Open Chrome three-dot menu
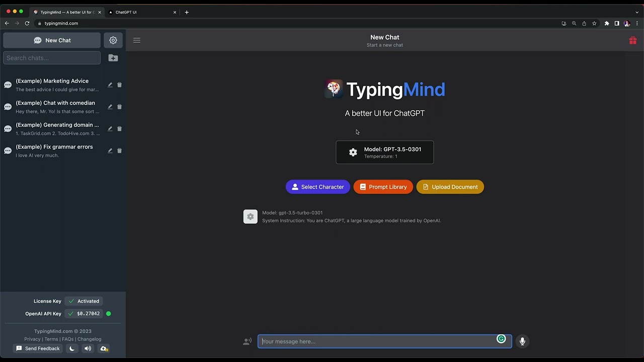The width and height of the screenshot is (644, 362). pyautogui.click(x=637, y=23)
